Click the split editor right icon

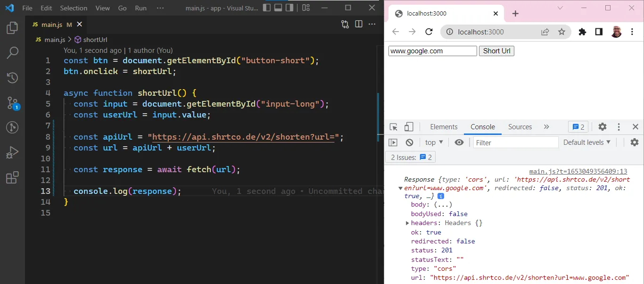point(359,24)
